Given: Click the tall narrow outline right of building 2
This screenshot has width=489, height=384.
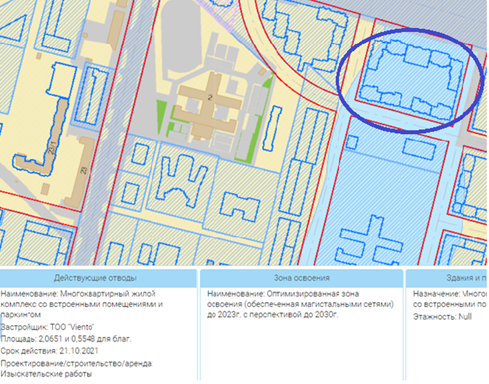Looking at the screenshot, I should 272,128.
